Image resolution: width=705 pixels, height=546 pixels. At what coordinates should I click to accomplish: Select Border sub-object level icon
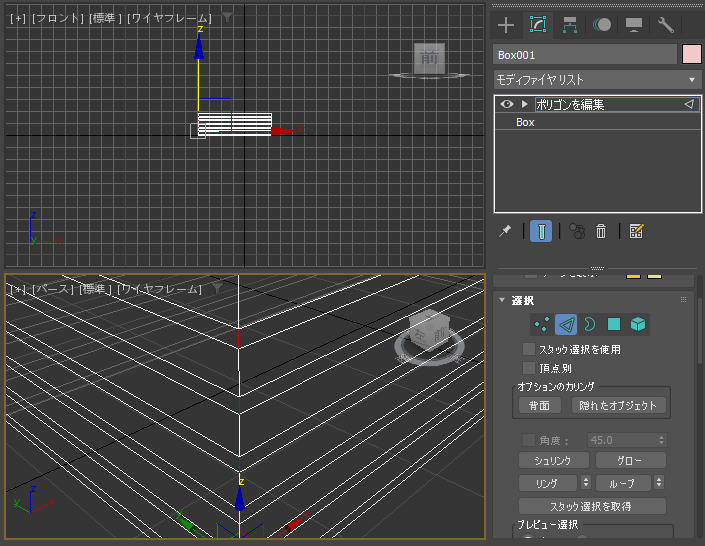point(590,324)
